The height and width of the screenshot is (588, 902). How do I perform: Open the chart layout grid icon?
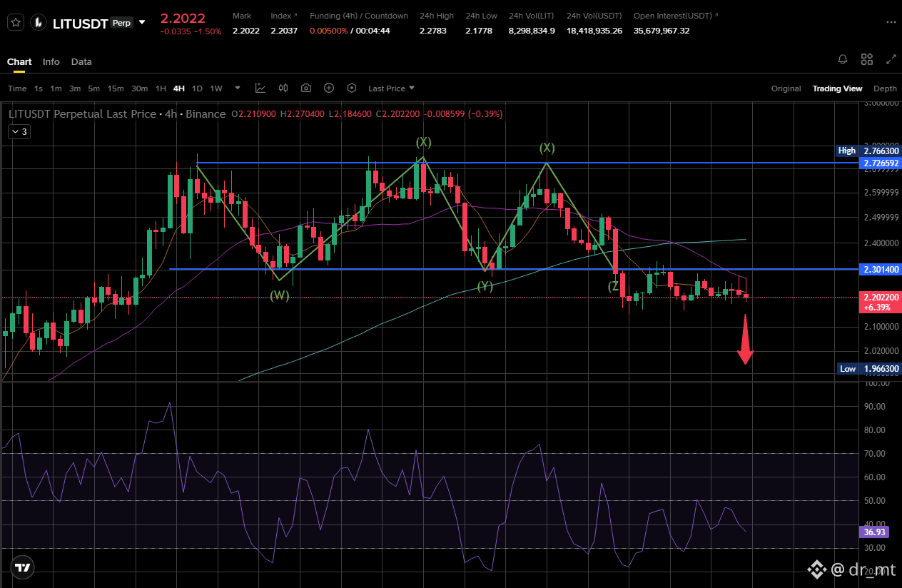coord(867,59)
